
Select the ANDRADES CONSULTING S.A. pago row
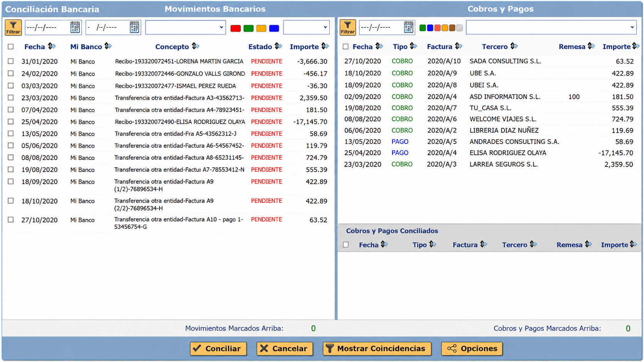(x=489, y=142)
